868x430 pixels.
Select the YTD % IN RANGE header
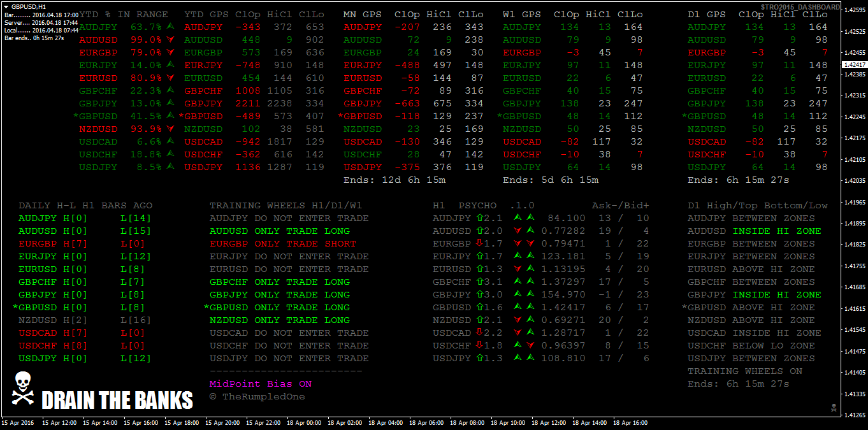(124, 14)
